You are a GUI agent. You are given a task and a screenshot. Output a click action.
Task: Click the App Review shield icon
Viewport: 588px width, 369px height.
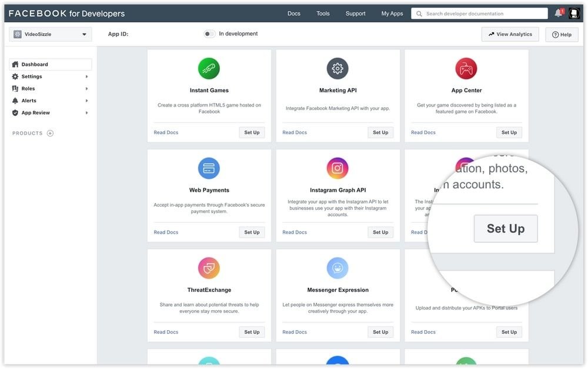15,112
